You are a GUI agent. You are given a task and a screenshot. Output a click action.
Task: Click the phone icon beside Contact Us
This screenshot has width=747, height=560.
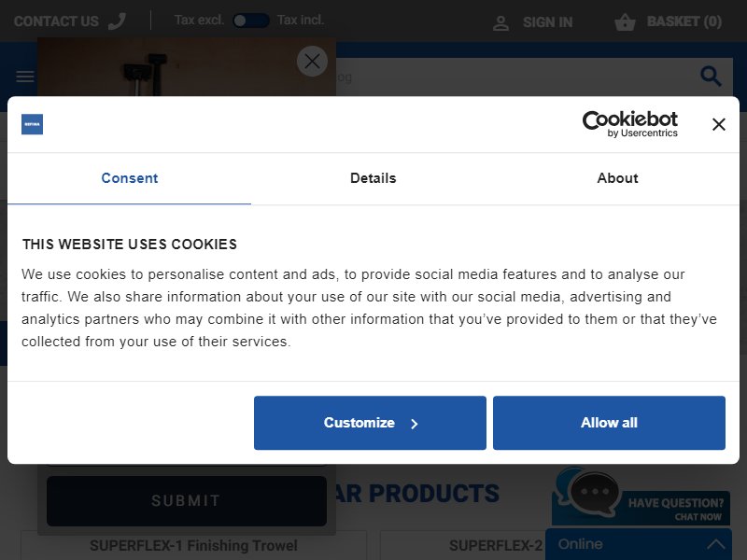coord(117,21)
